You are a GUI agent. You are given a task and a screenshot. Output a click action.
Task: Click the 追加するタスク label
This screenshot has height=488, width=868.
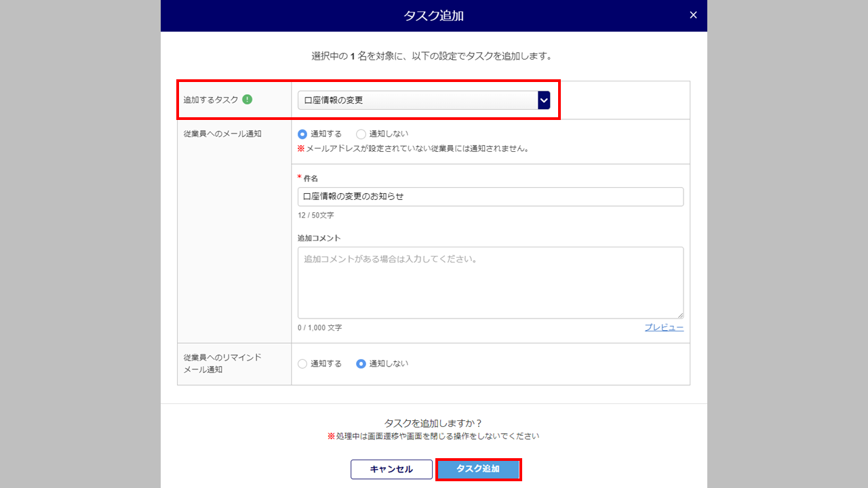[x=211, y=100]
